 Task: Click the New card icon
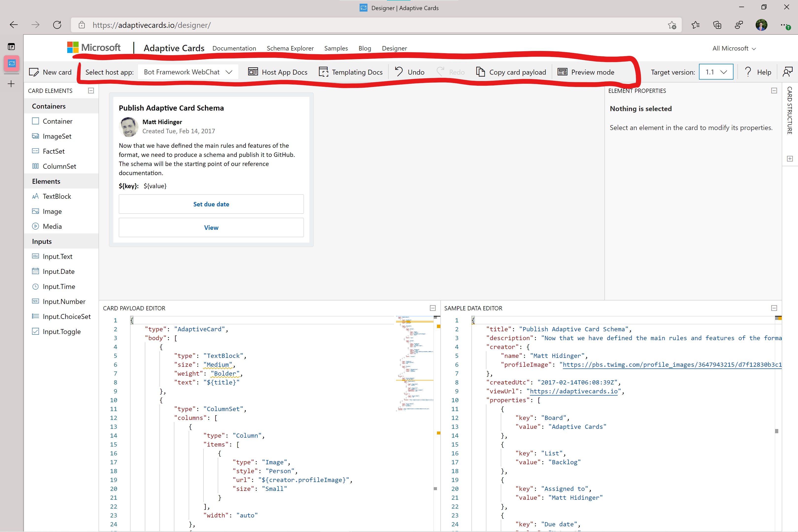[34, 72]
